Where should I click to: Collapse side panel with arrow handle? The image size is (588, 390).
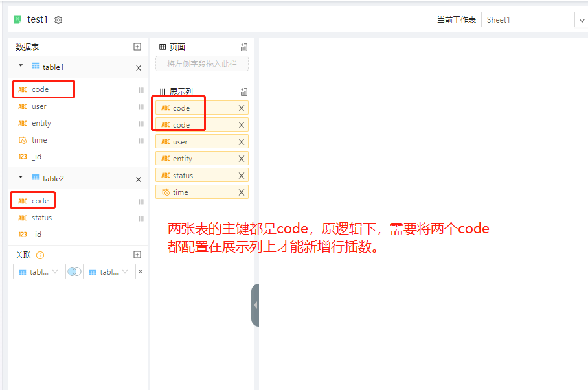[255, 305]
